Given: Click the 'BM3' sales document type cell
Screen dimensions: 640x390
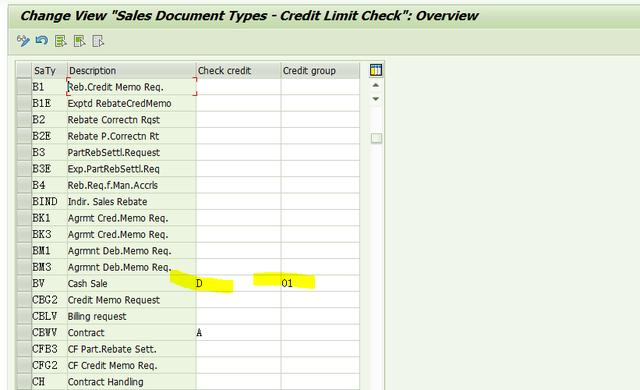Looking at the screenshot, I should (x=49, y=267).
